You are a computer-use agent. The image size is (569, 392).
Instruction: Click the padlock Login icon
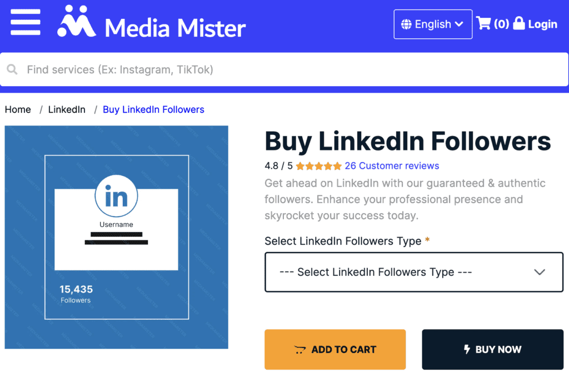click(x=518, y=23)
